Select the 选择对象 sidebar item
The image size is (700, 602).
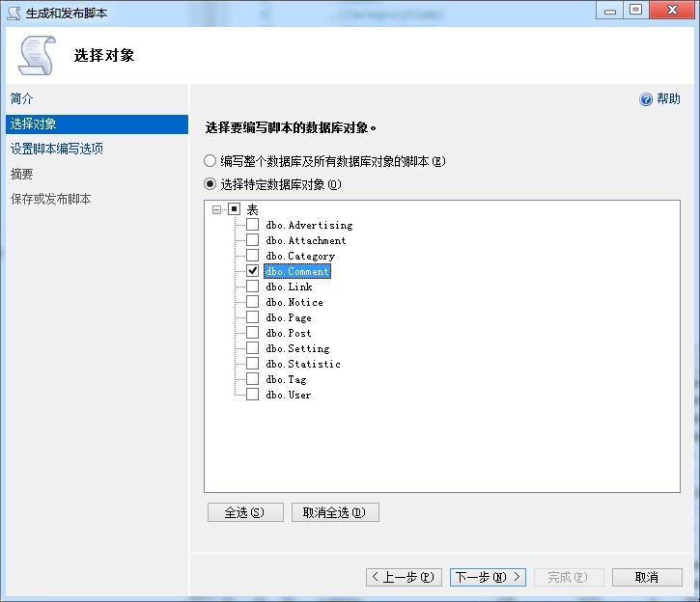coord(33,123)
